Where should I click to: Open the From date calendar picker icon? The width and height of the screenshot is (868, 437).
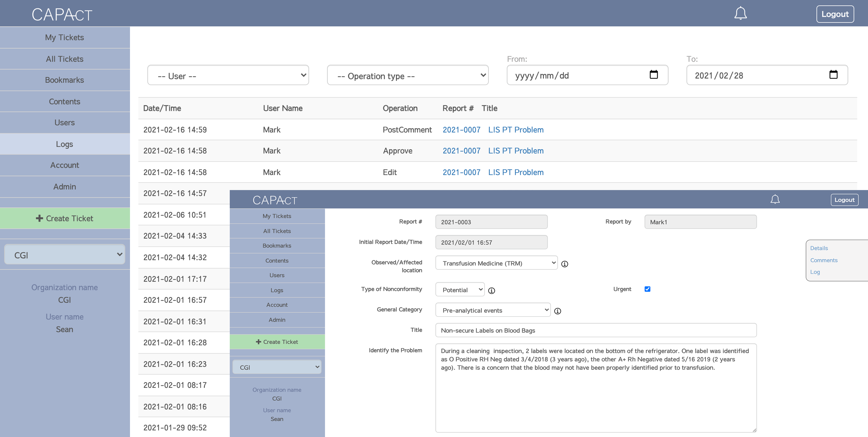click(x=653, y=75)
